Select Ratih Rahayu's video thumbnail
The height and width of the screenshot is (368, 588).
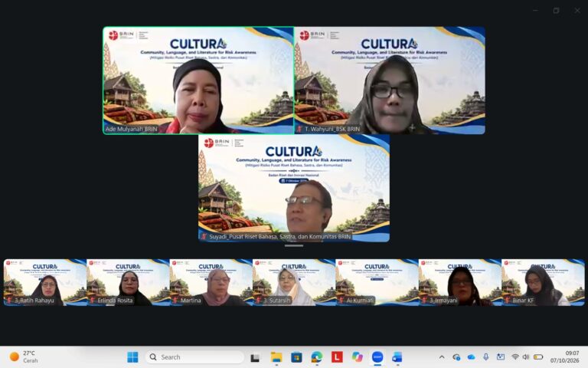click(45, 282)
